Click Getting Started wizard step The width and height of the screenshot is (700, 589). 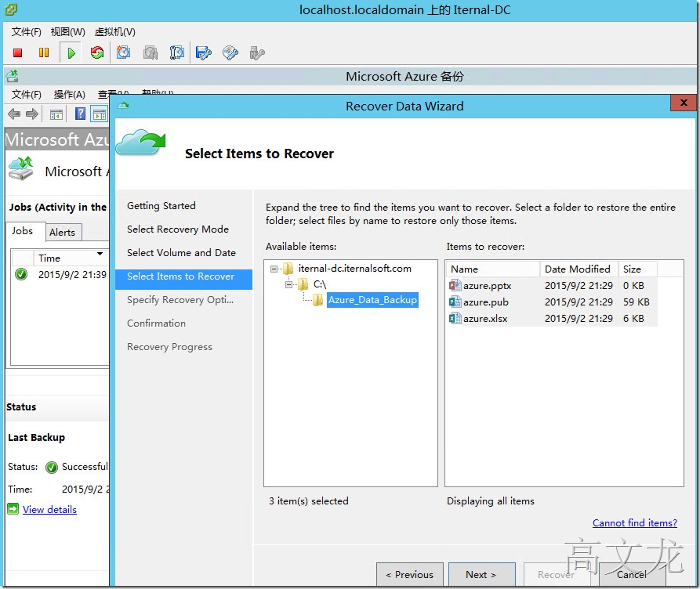click(161, 206)
